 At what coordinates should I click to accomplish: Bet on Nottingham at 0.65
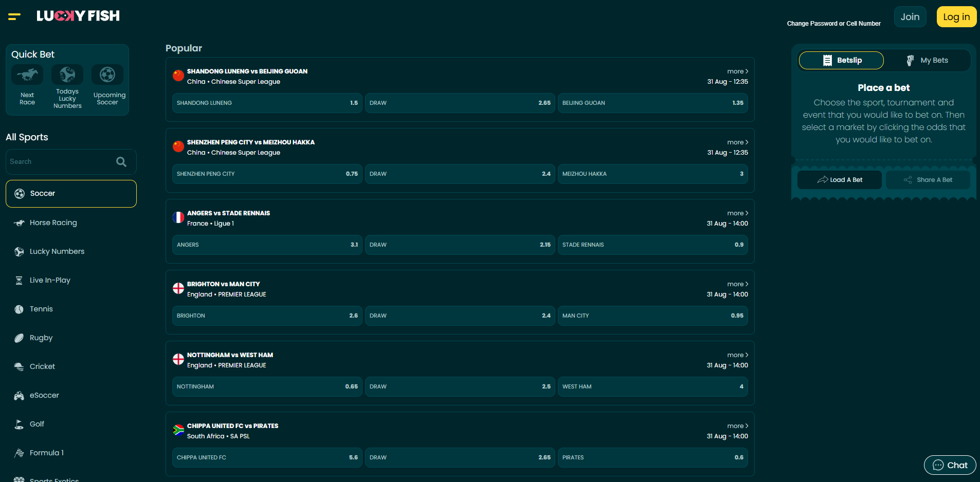pos(267,386)
